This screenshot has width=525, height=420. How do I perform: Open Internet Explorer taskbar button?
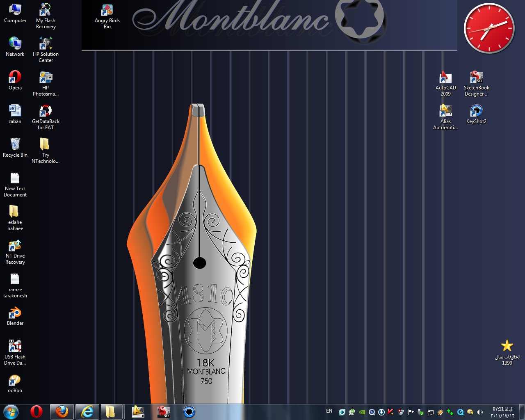coord(87,411)
